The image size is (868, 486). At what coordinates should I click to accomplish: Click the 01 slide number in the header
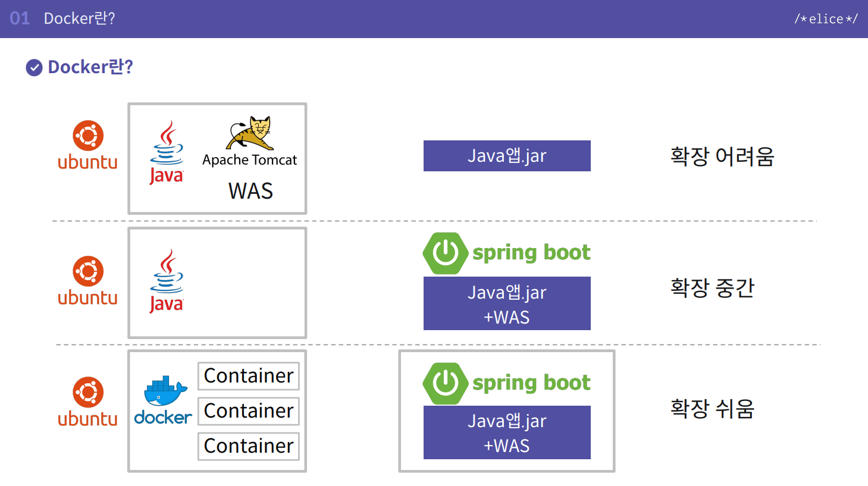pos(20,18)
